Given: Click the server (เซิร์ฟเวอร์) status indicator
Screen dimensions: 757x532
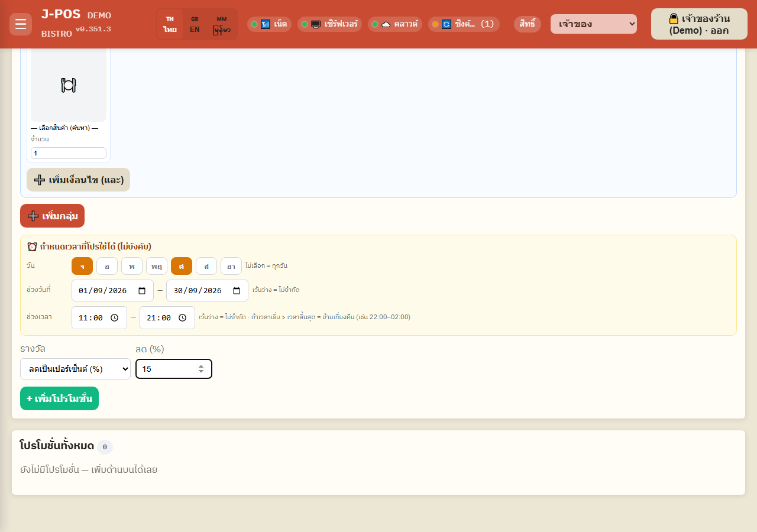Looking at the screenshot, I should (x=329, y=24).
